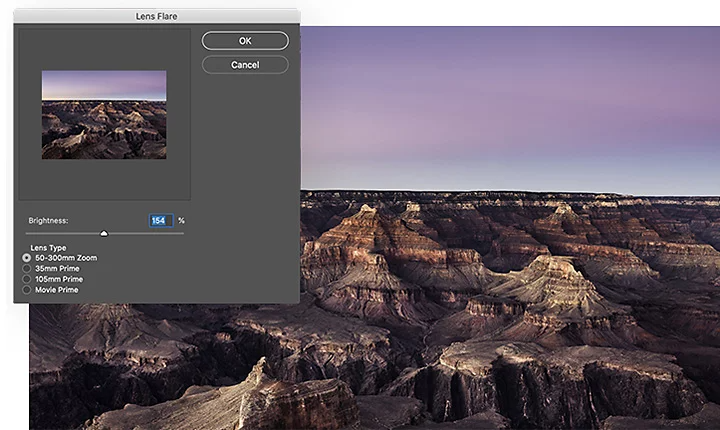Confirm the lens flare with OK
Screen dimensions: 720x430
click(x=245, y=41)
